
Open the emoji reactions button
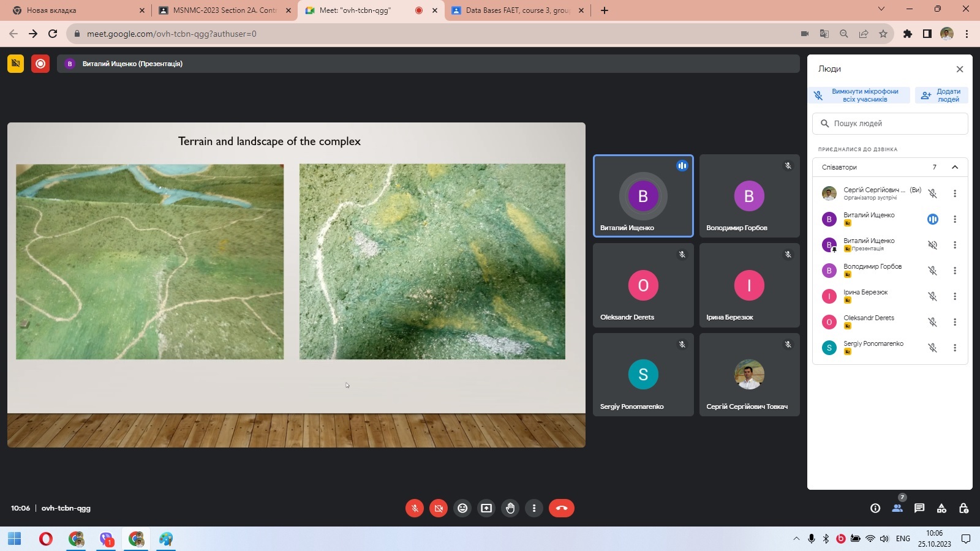[462, 508]
